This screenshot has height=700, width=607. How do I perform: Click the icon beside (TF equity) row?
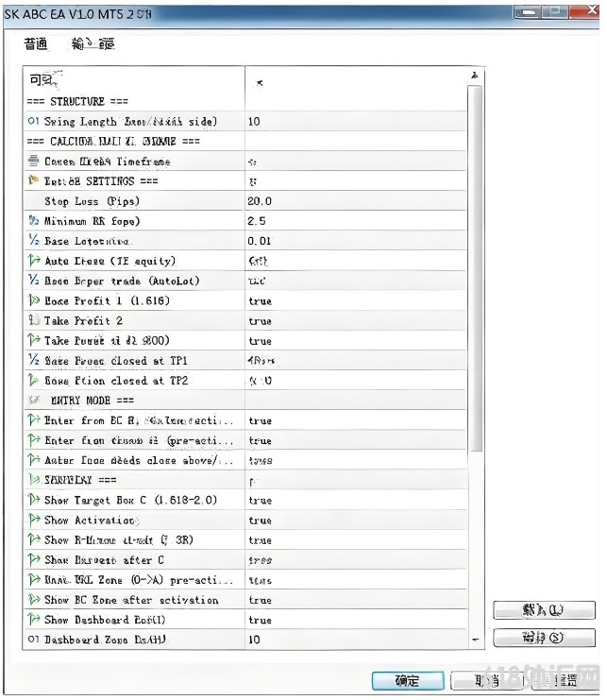tap(33, 261)
